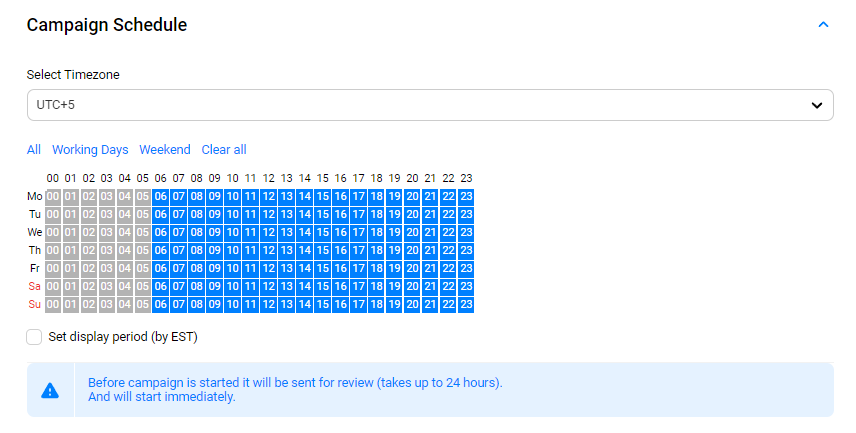
Task: Click Clear all schedule link
Action: 224,150
